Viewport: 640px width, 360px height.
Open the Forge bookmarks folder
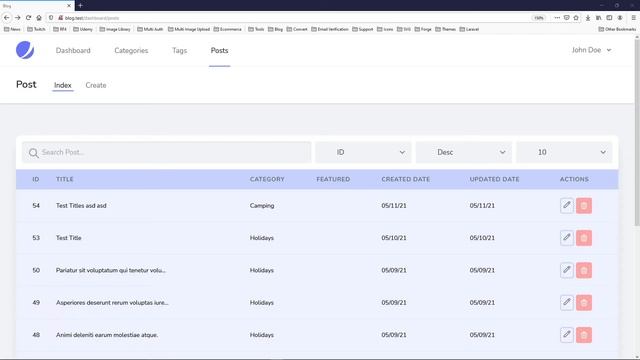click(423, 29)
